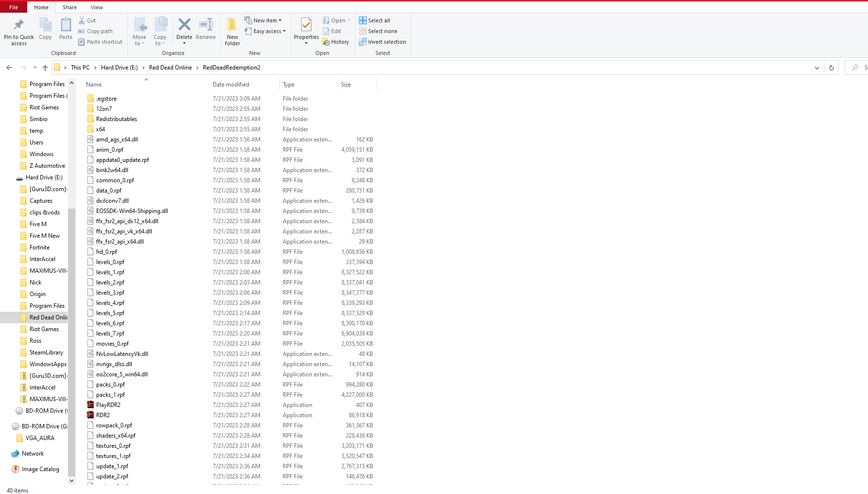Select the Redistributables folder
The height and width of the screenshot is (494, 868).
[117, 119]
